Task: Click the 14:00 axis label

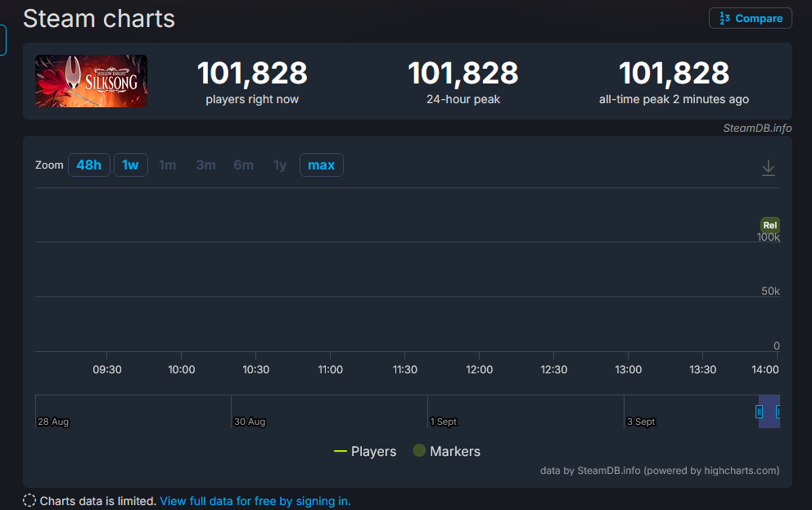Action: 765,370
